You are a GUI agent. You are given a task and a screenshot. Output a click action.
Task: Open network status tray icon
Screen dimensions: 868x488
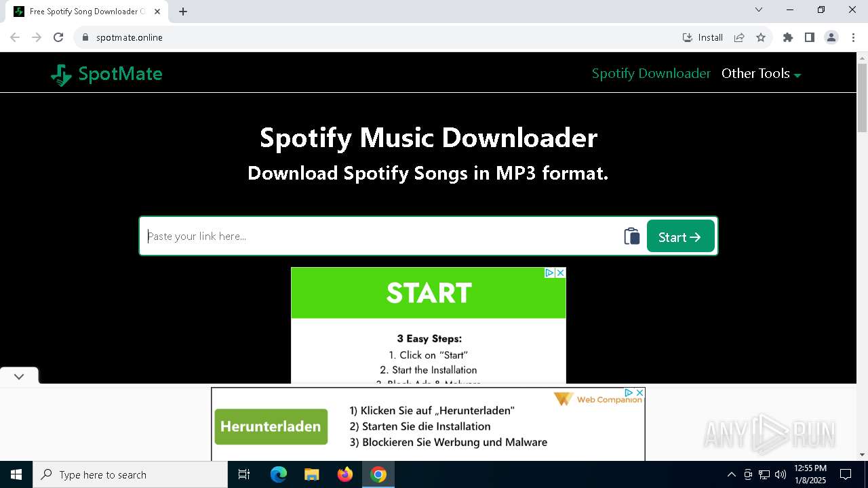[x=764, y=474]
